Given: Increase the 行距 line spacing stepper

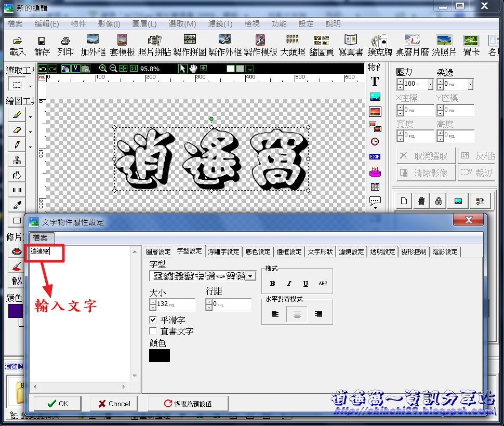Looking at the screenshot, I should pyautogui.click(x=209, y=302).
